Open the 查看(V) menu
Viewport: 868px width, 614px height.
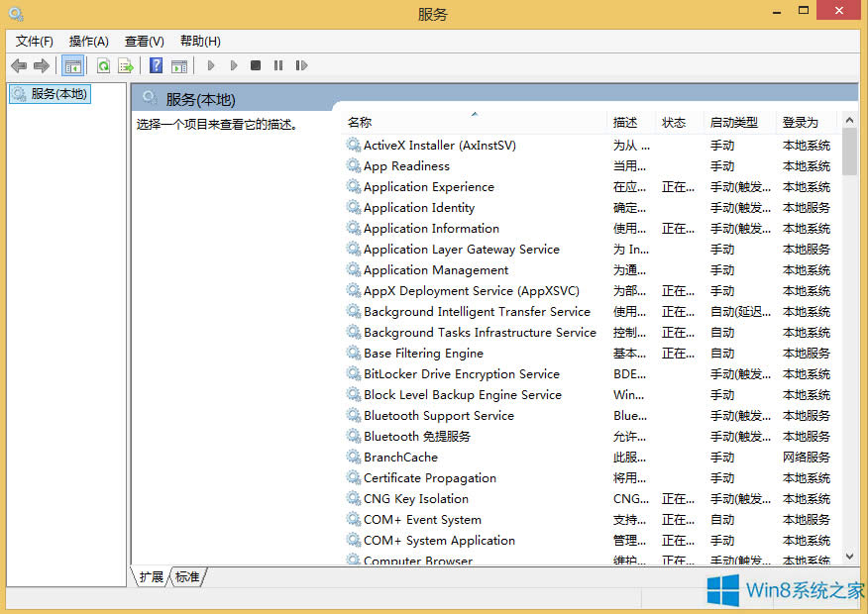(143, 41)
